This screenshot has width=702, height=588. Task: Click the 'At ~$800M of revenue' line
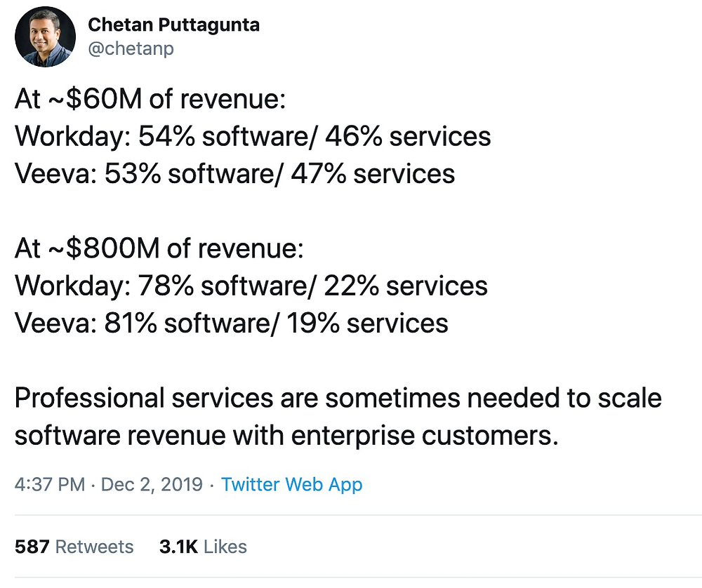point(159,248)
